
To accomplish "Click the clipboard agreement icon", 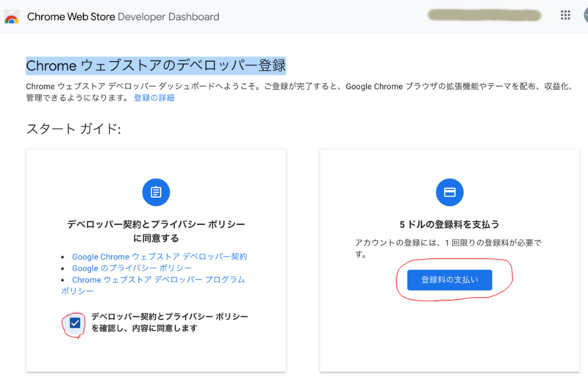I will click(156, 192).
